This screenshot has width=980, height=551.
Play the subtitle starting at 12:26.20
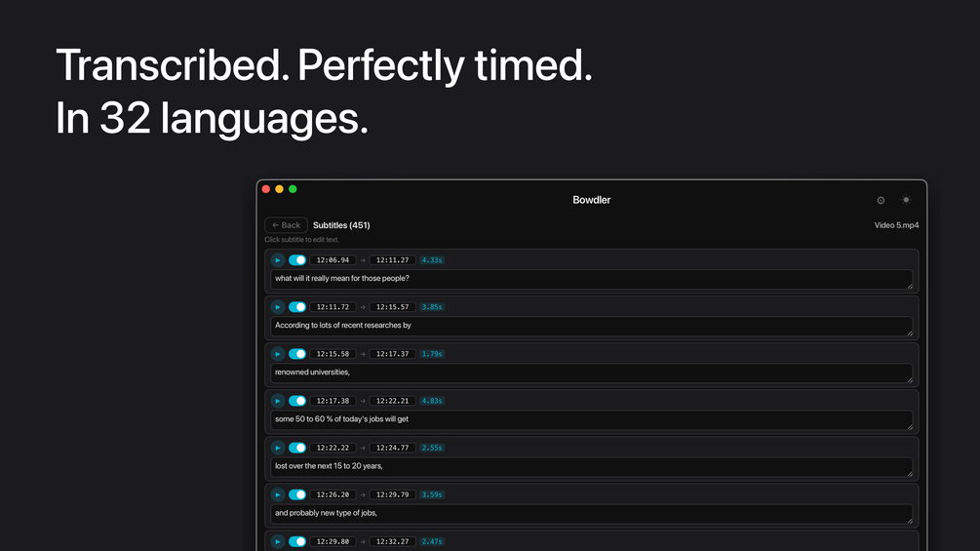[x=278, y=494]
